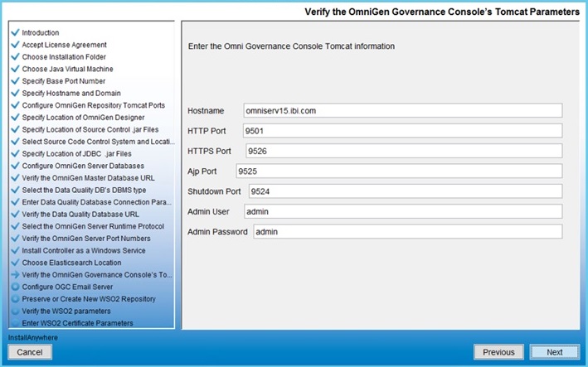Click 'Enter the Omni Governance Console Tomcat information' text
This screenshot has width=588, height=367.
point(291,46)
